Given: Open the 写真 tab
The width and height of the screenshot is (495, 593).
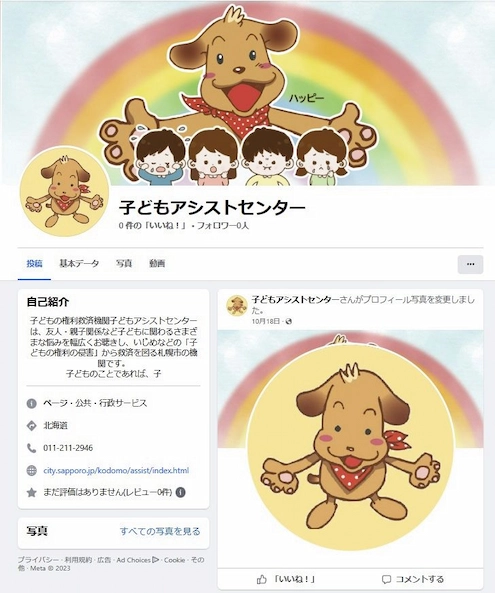Looking at the screenshot, I should (124, 264).
